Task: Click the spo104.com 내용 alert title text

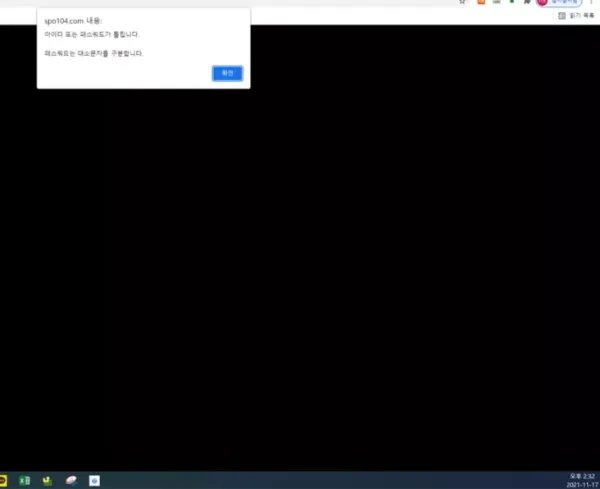Action: tap(73, 21)
